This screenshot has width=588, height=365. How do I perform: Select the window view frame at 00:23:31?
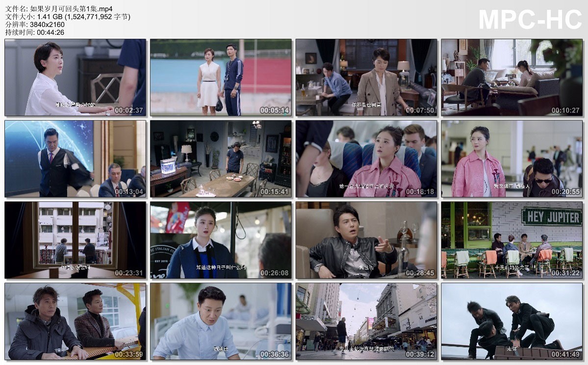(x=75, y=240)
